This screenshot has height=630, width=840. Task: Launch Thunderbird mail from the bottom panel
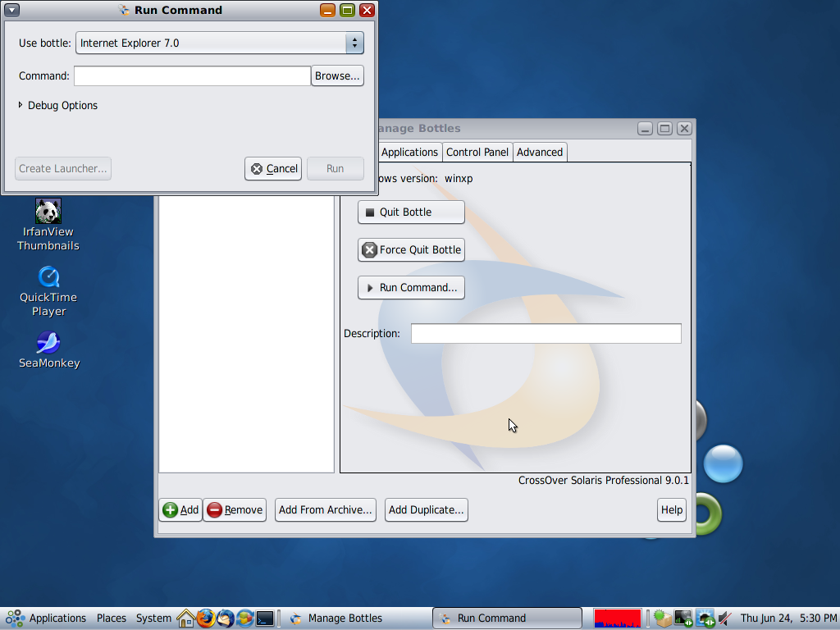tap(226, 619)
